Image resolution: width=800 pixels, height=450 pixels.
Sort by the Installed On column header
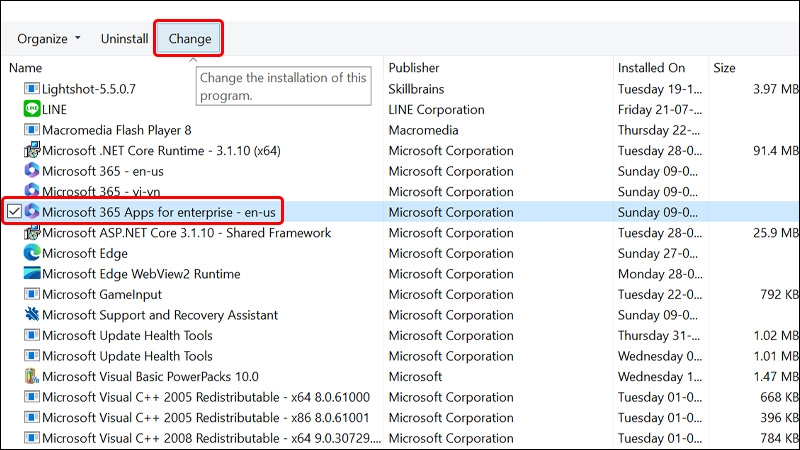[x=651, y=68]
